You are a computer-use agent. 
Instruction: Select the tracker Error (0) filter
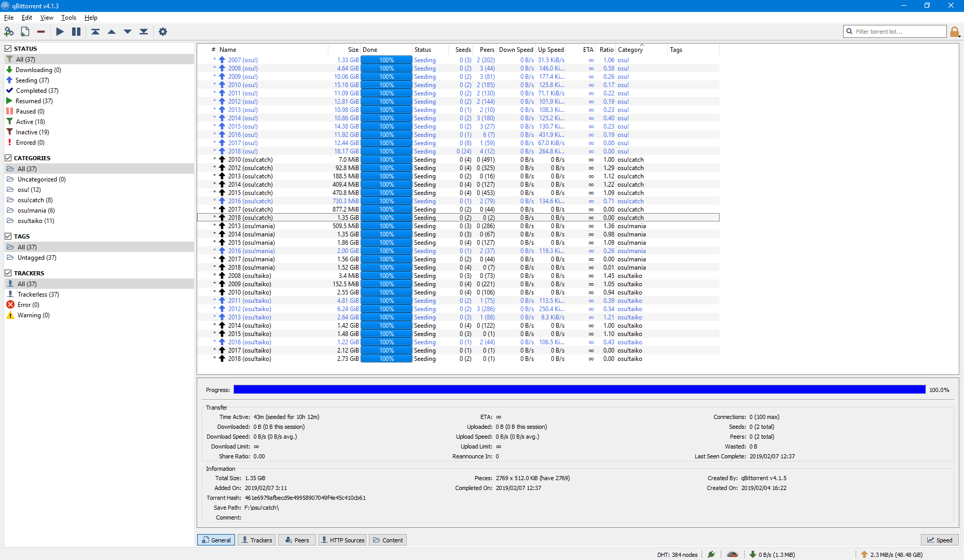[x=99, y=304]
